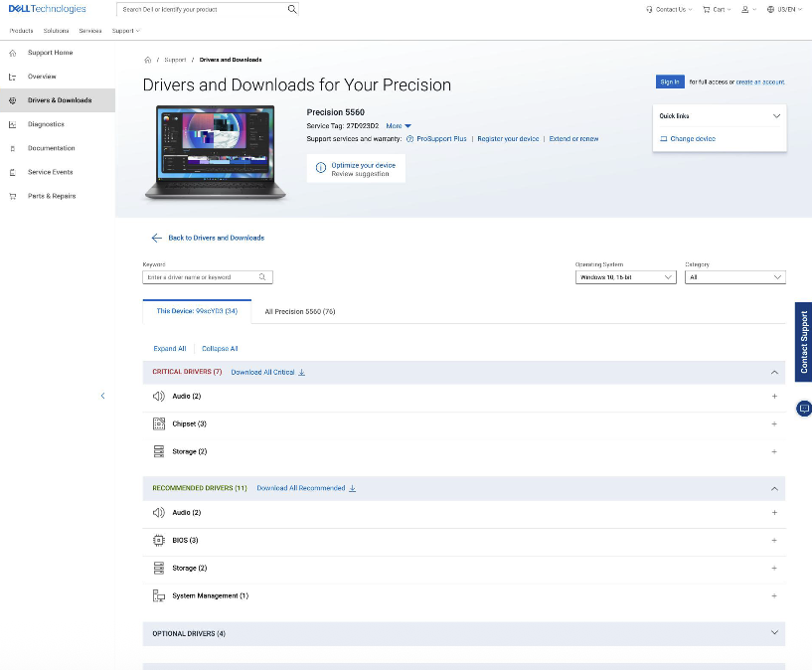Viewport: 812px width, 670px height.
Task: Click Extend or renew link
Action: coord(573,139)
